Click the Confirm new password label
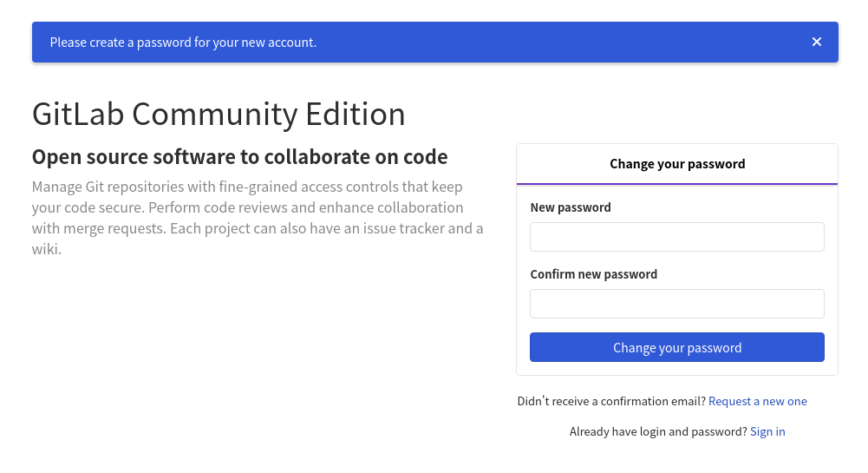 click(593, 274)
